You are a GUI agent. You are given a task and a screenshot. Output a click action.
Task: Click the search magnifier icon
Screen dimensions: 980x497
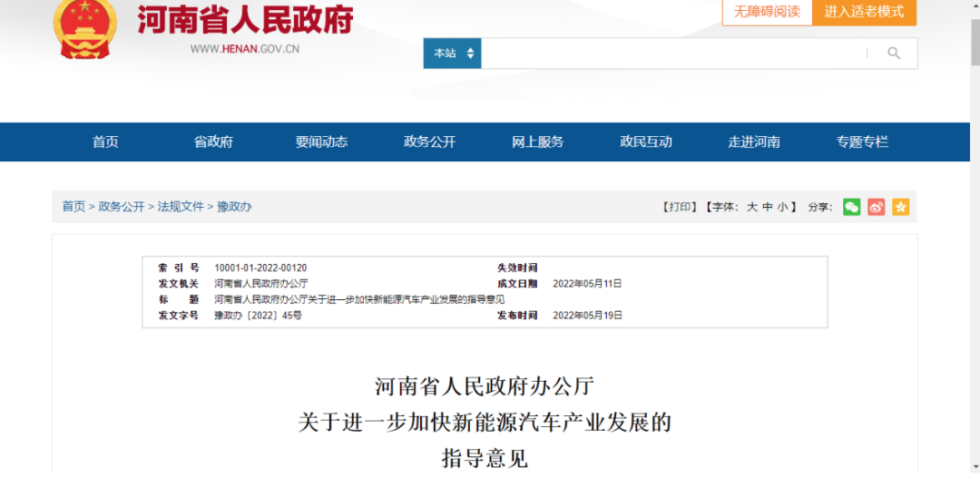click(x=894, y=54)
